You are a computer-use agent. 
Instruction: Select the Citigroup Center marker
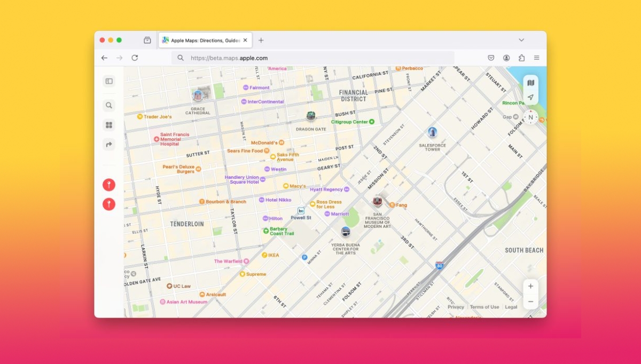click(372, 122)
